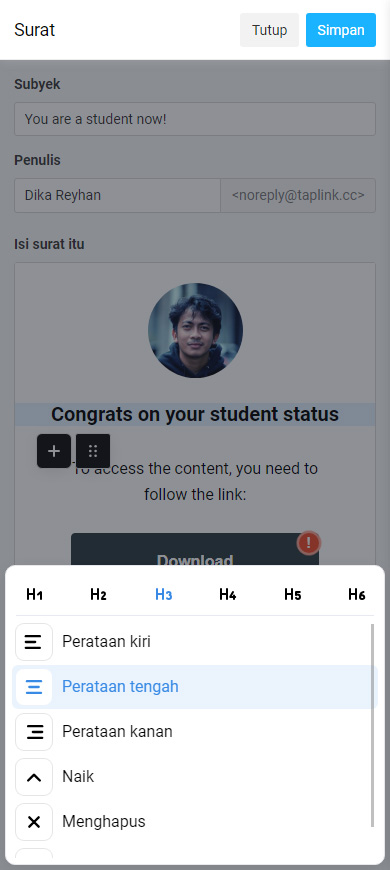Select the left alignment icon
The image size is (390, 870).
[34, 642]
